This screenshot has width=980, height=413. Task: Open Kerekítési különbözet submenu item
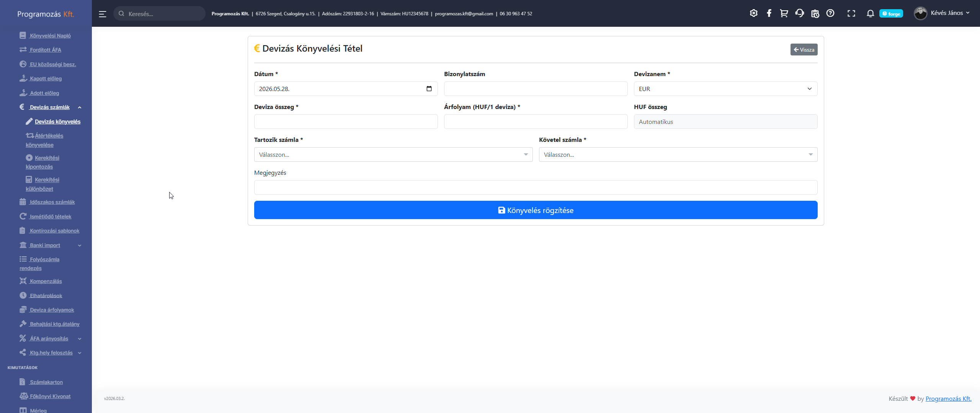pos(42,184)
